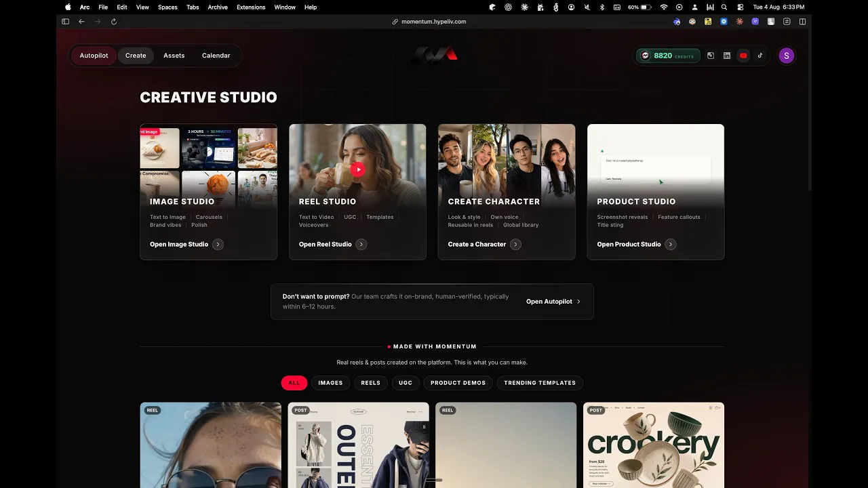Open the Instagram account icon
This screenshot has width=868, height=488.
point(711,56)
